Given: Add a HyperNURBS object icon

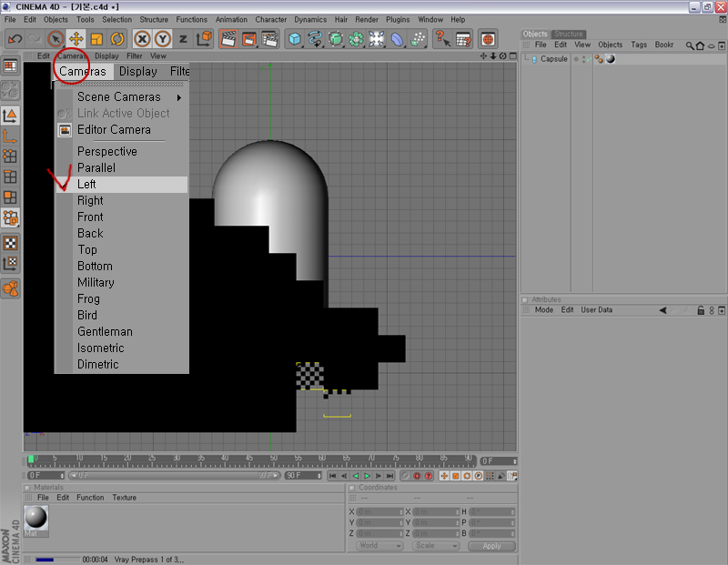Looking at the screenshot, I should (335, 39).
